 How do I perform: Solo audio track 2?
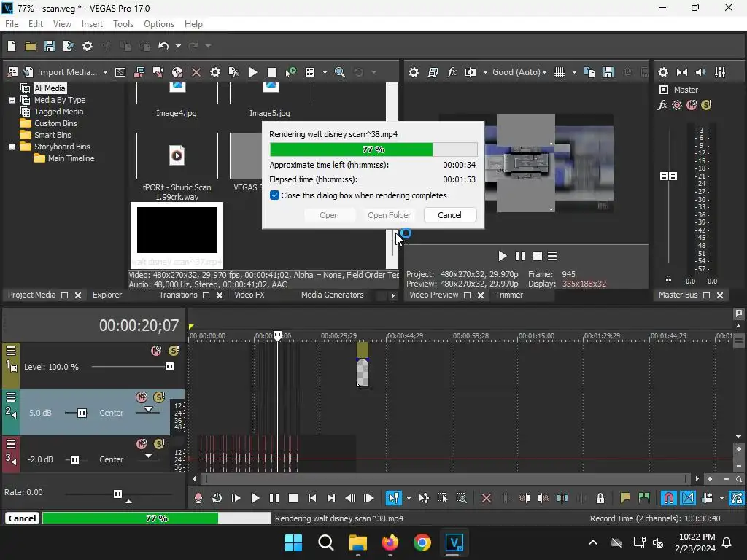click(x=159, y=397)
